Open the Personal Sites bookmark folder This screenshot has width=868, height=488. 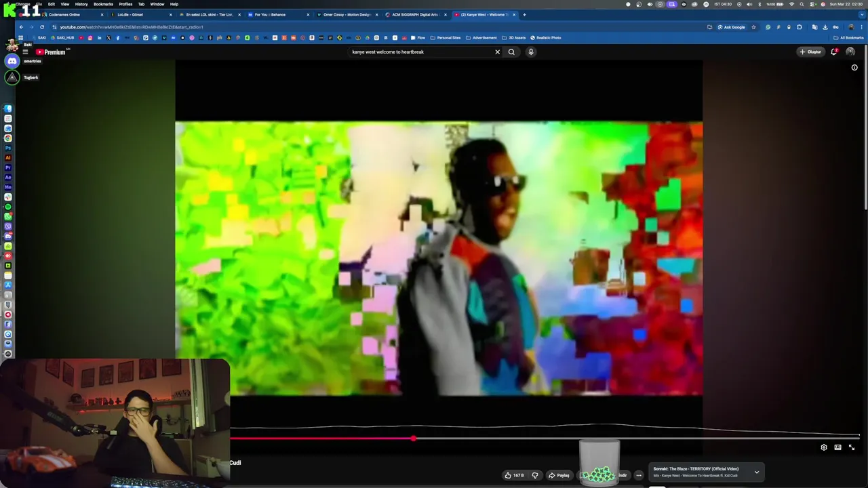click(x=446, y=38)
